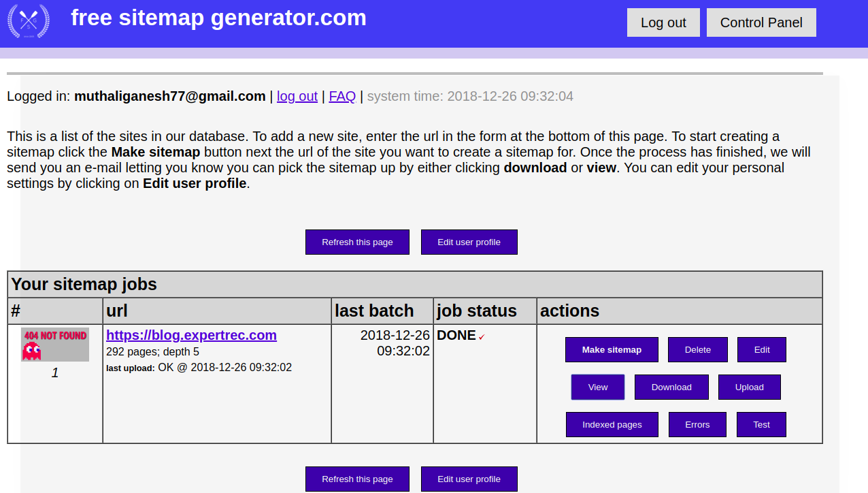This screenshot has width=868, height=493.
Task: Open the FAQ link
Action: click(342, 96)
